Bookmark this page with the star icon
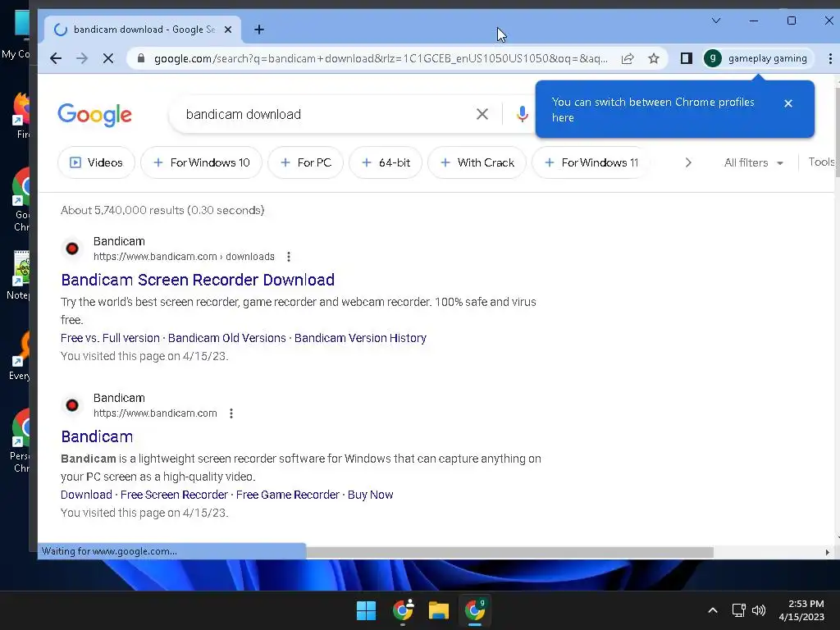The image size is (840, 630). (654, 58)
